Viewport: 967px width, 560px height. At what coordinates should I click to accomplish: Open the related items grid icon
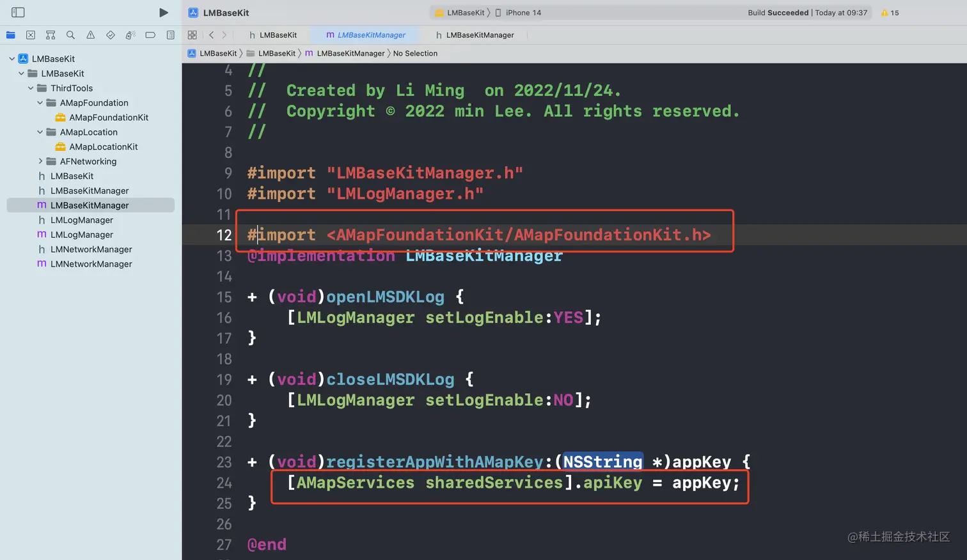(193, 35)
